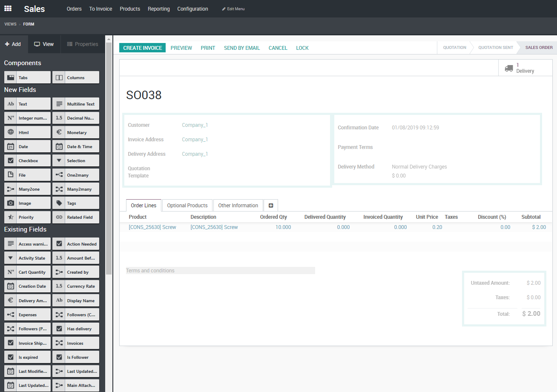Screen dimensions: 557x392
Task: Select the Screw product line
Action: [337, 227]
